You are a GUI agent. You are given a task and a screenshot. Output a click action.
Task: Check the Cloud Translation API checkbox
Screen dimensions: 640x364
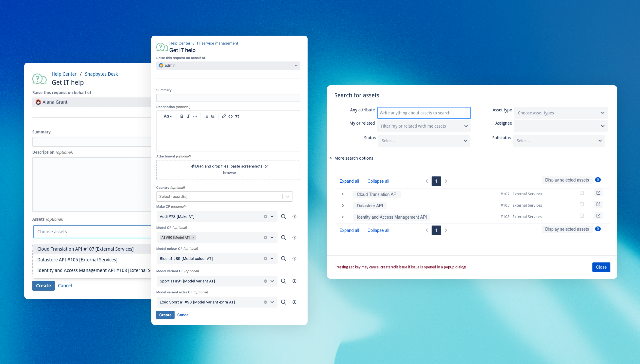click(x=582, y=193)
